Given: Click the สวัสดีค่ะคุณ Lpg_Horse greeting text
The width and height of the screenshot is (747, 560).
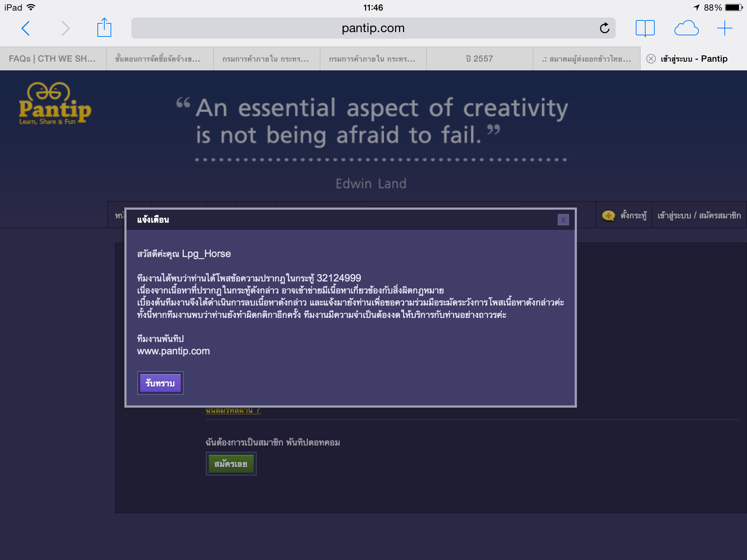Looking at the screenshot, I should pyautogui.click(x=184, y=254).
